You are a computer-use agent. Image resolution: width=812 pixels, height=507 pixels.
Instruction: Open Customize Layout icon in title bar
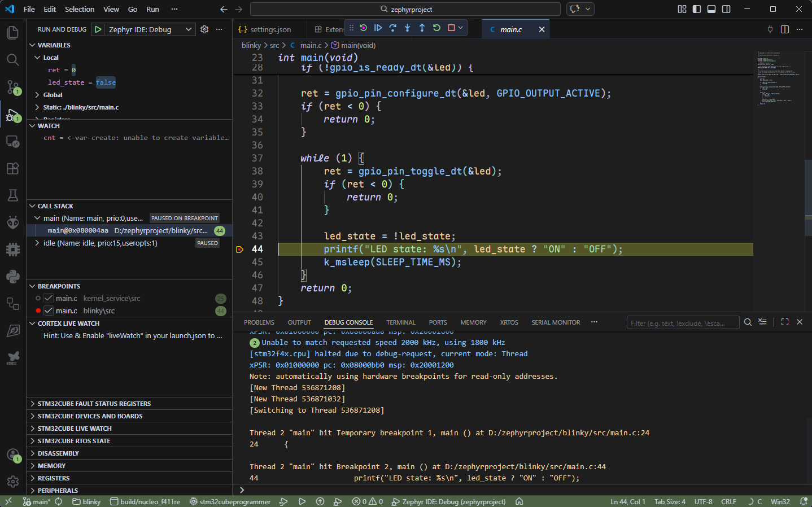pos(682,9)
